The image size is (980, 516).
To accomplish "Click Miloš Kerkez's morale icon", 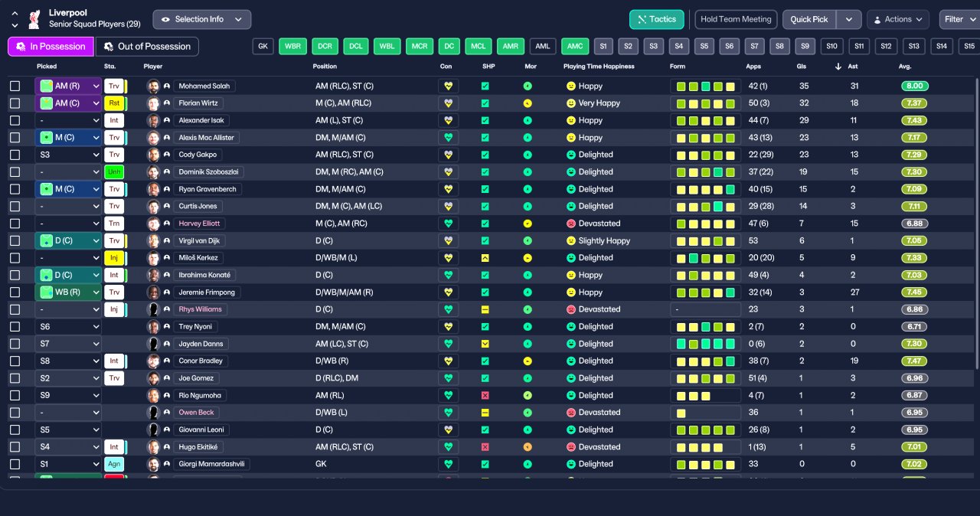I will click(528, 258).
